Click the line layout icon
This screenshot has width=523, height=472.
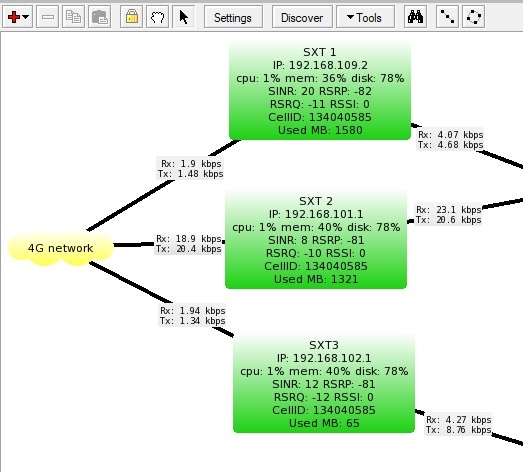[x=447, y=17]
